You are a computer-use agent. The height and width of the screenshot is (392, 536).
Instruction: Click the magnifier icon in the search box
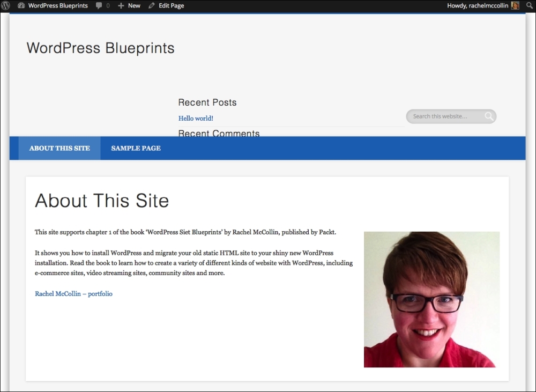[x=489, y=116]
